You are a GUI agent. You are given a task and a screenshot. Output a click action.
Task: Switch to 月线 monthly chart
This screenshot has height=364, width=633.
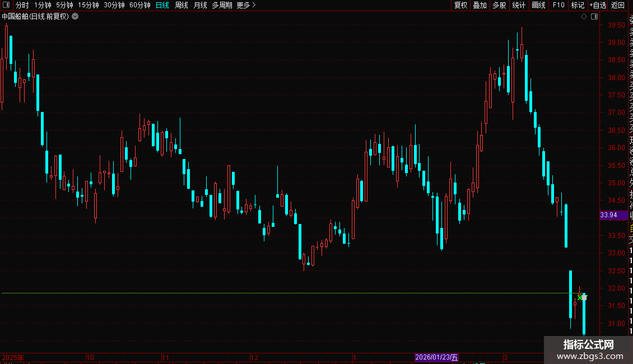pyautogui.click(x=200, y=5)
